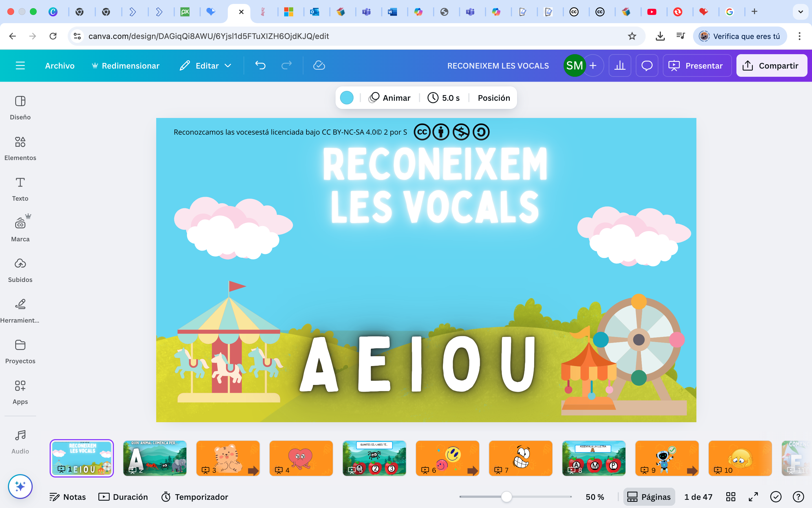Open the design check circle icon
Screen dimensions: 812x508
click(x=776, y=497)
